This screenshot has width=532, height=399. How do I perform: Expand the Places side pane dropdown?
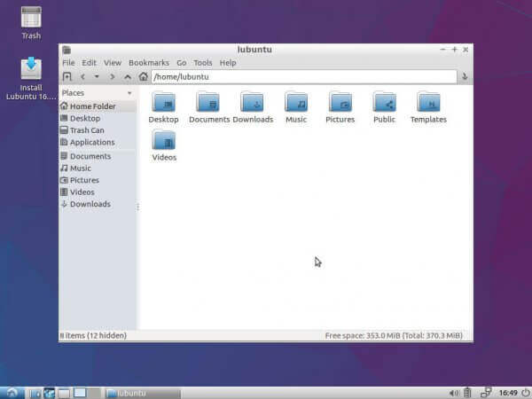coord(129,93)
